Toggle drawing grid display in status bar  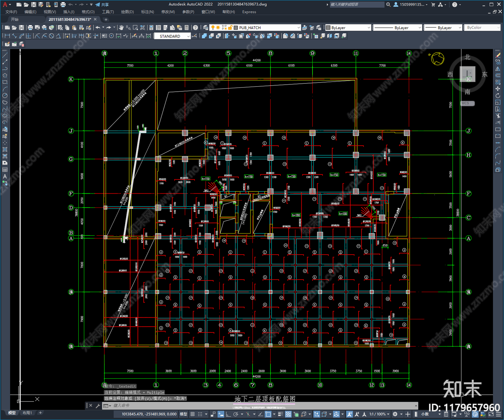click(x=192, y=414)
